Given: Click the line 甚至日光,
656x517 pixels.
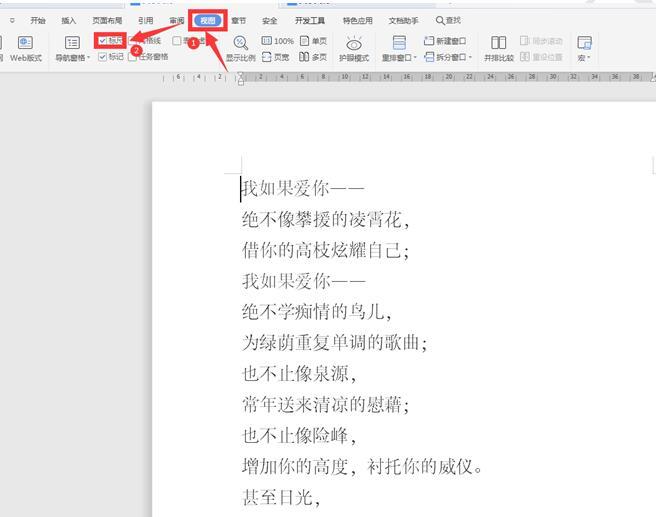Looking at the screenshot, I should pos(281,497).
